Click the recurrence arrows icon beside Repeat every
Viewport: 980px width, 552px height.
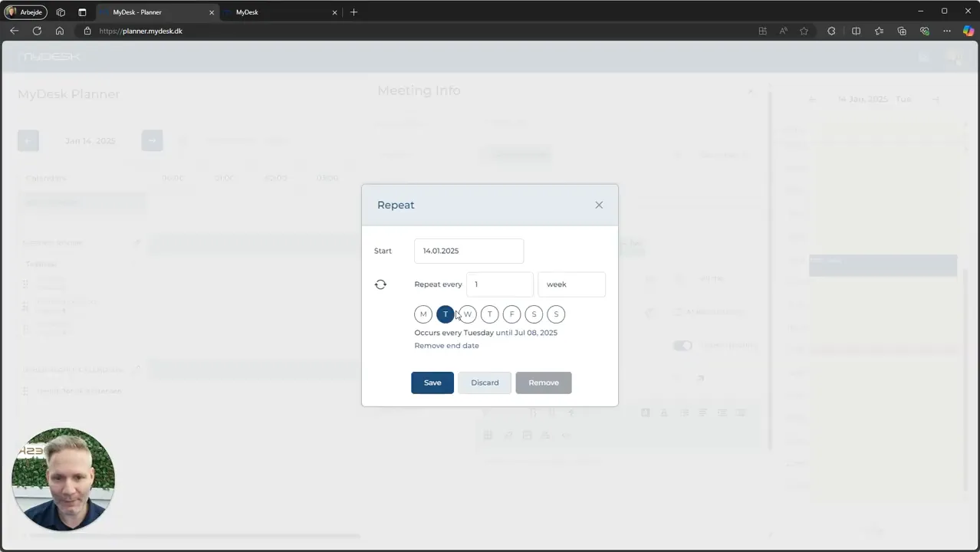tap(380, 284)
